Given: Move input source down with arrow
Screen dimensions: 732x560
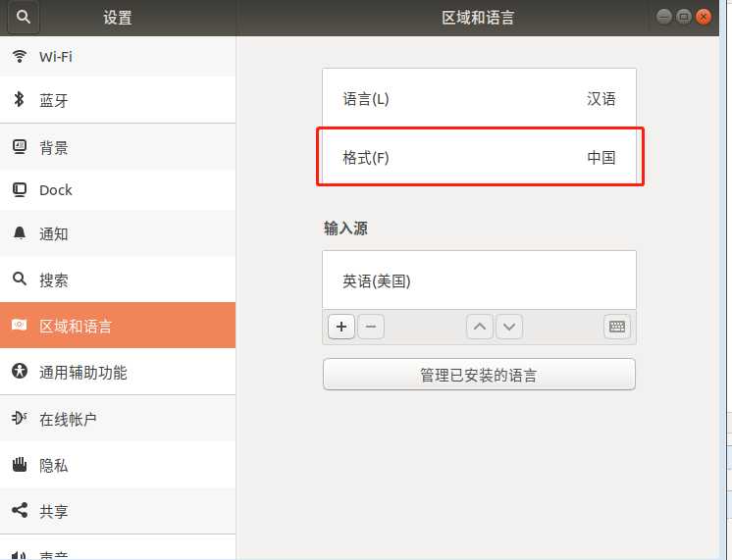Looking at the screenshot, I should point(509,327).
